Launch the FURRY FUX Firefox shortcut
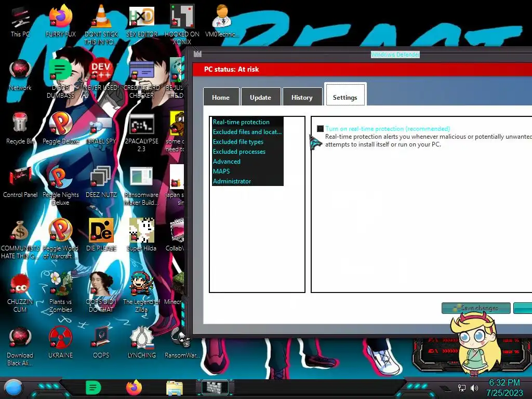Screen dimensions: 532x399 click(60, 21)
